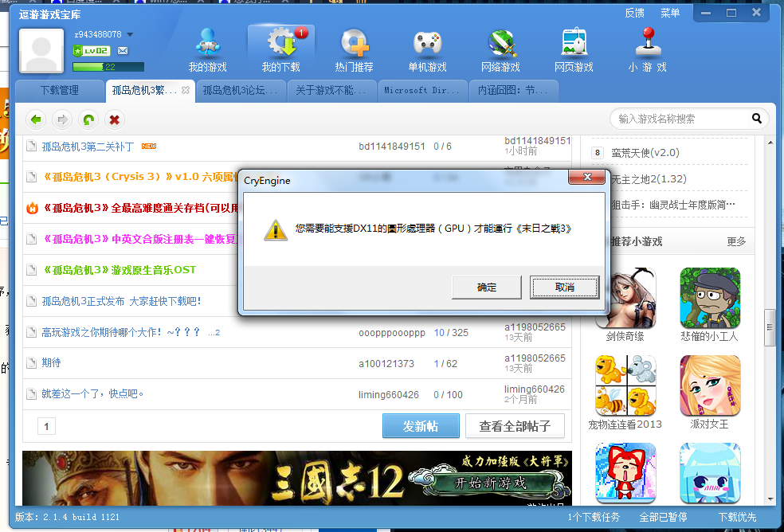The width and height of the screenshot is (784, 532).
Task: Open the 宠物连连看2013 game thumbnail
Action: click(625, 385)
